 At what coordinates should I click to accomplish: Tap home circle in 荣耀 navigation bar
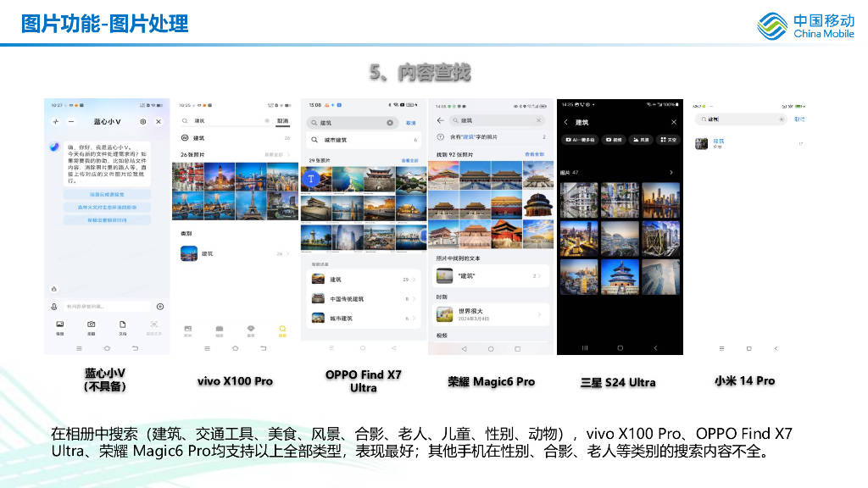[491, 349]
